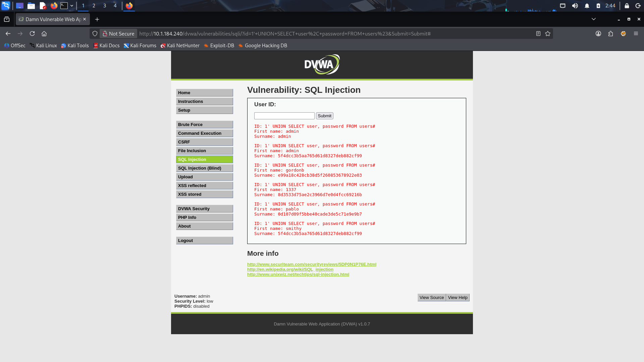Screen dimensions: 644x362
Task: Select the running Firefox window in taskbar
Action: pyautogui.click(x=129, y=6)
